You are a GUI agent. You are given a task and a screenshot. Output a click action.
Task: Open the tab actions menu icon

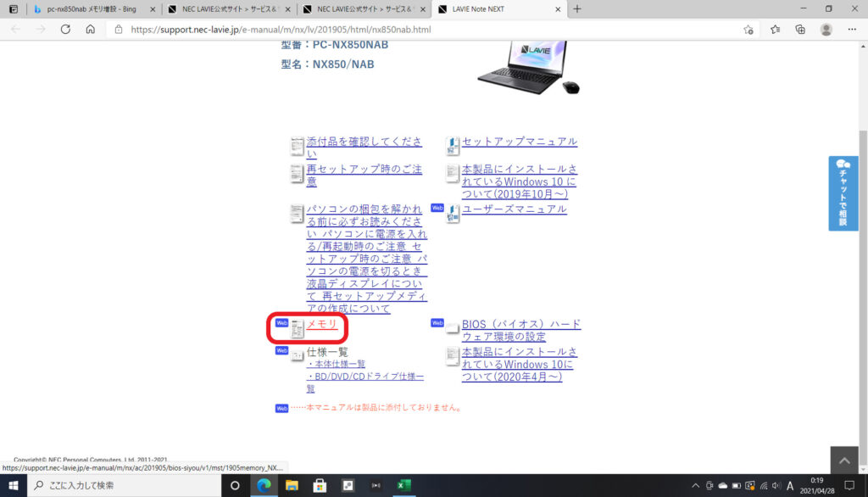click(x=14, y=9)
